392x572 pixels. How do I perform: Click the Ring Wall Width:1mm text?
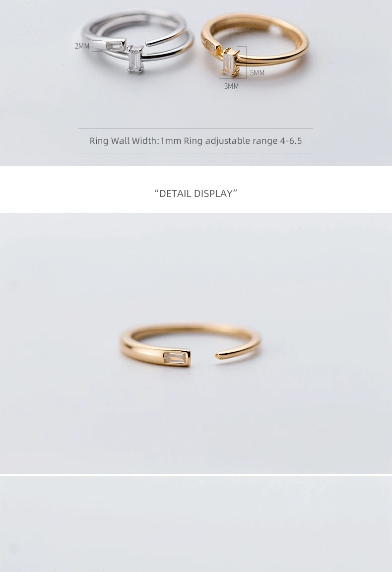pyautogui.click(x=135, y=140)
